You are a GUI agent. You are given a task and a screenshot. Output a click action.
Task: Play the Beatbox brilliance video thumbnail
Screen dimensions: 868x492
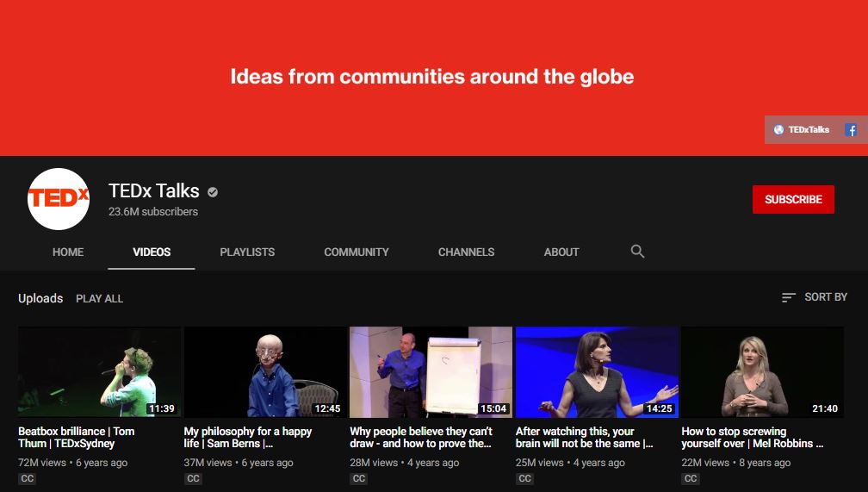(99, 371)
